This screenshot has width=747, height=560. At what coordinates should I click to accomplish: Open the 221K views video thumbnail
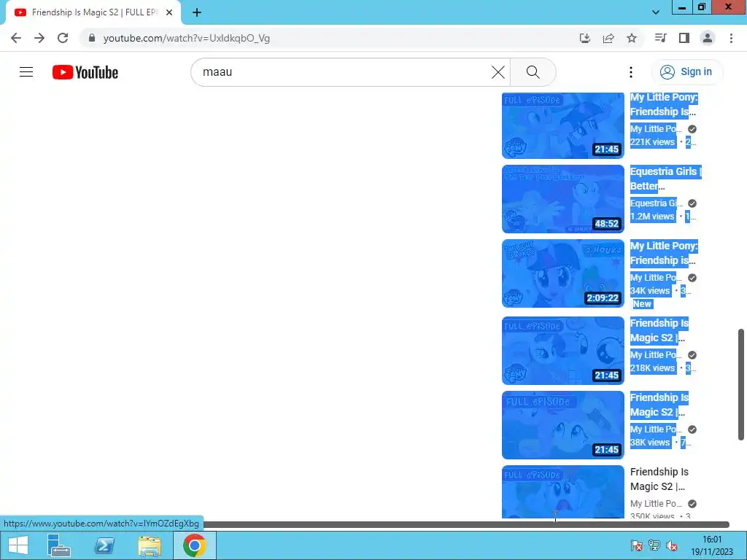coord(562,125)
